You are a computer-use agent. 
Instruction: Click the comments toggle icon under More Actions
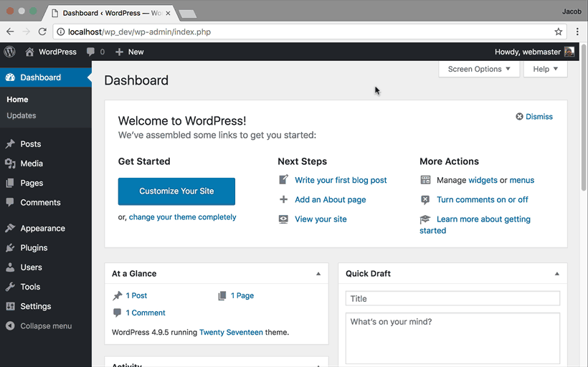425,200
